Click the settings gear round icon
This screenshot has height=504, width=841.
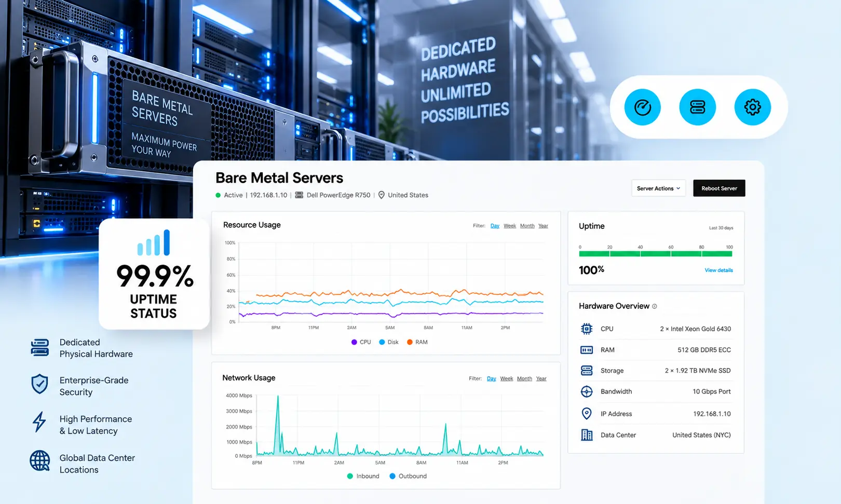(x=752, y=107)
